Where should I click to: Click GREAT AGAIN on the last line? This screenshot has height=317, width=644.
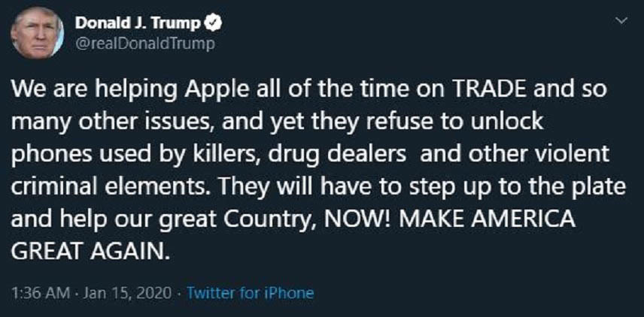(x=87, y=252)
